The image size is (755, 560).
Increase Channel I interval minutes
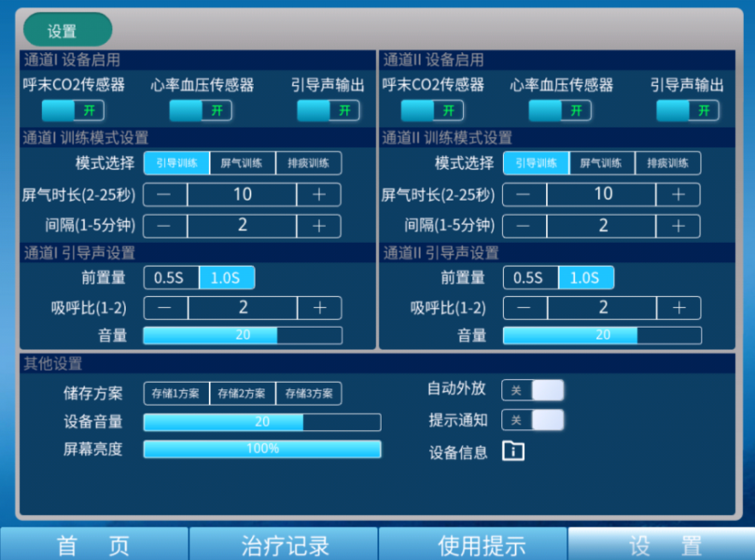click(x=318, y=226)
